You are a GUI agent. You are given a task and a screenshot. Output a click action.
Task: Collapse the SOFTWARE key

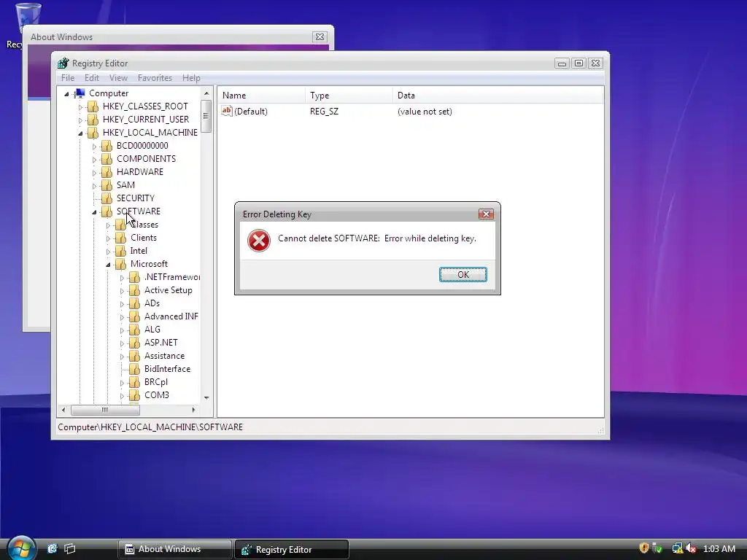coord(94,212)
